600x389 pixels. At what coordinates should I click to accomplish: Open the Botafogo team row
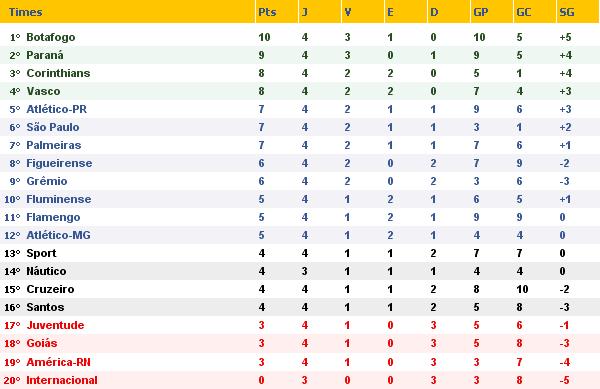tap(300, 37)
